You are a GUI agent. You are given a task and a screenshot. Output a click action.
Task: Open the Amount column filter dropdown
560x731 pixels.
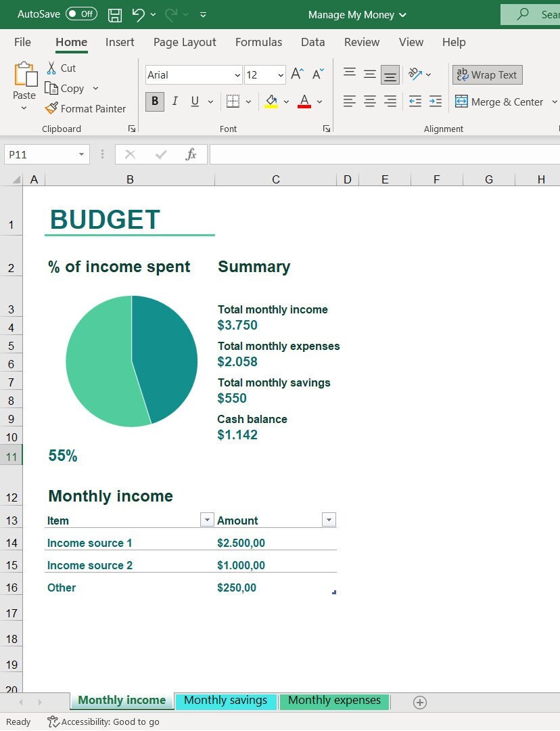329,519
